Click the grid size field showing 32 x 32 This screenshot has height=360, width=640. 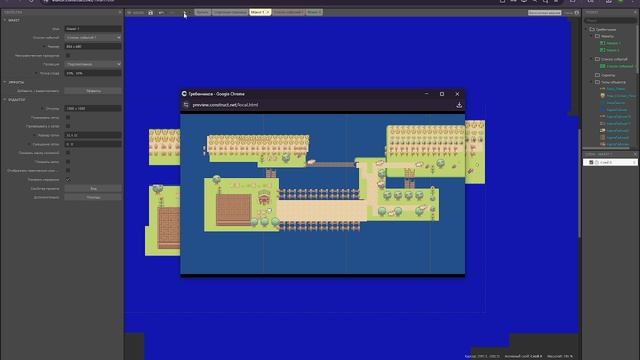coord(93,135)
